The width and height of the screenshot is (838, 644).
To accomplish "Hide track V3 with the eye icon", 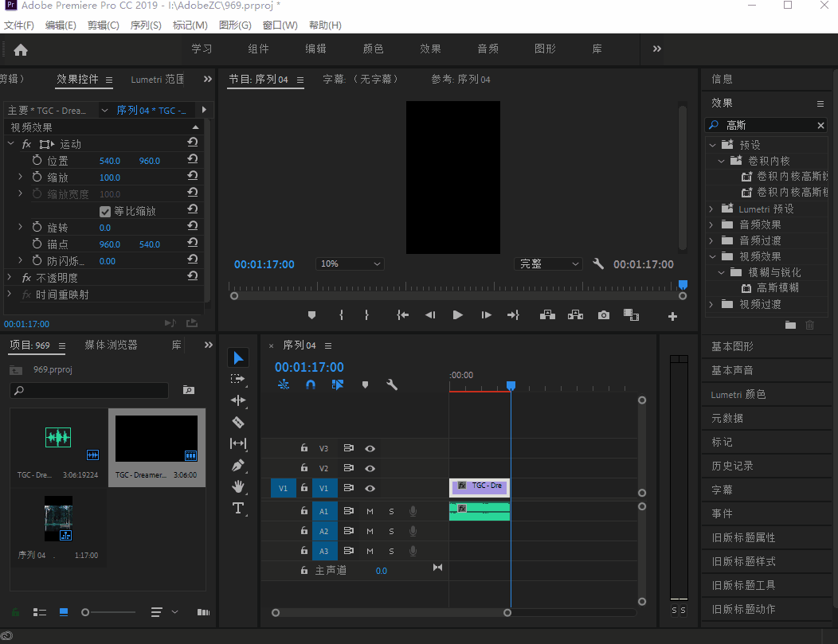I will coord(370,448).
